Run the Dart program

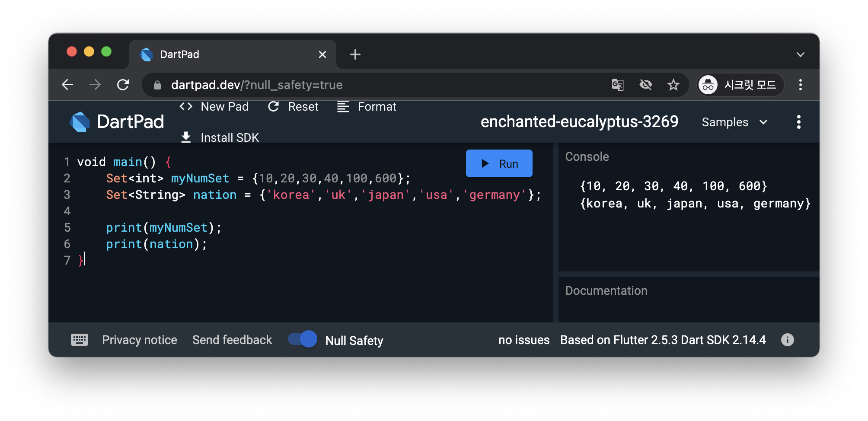[x=499, y=163]
